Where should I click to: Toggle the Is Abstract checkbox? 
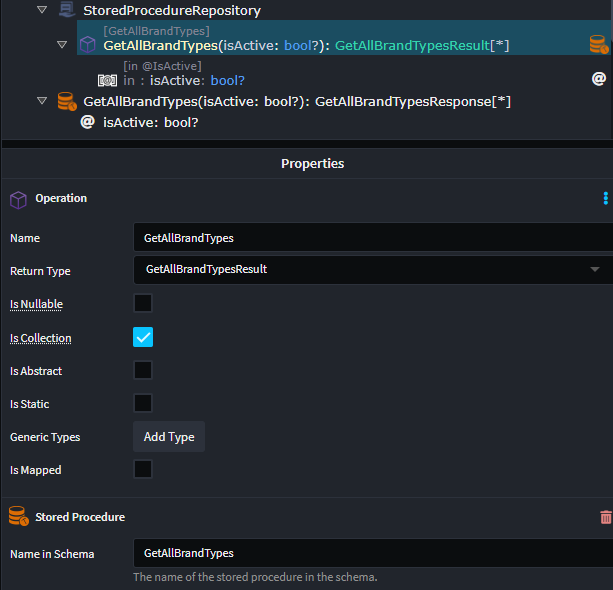(x=143, y=370)
